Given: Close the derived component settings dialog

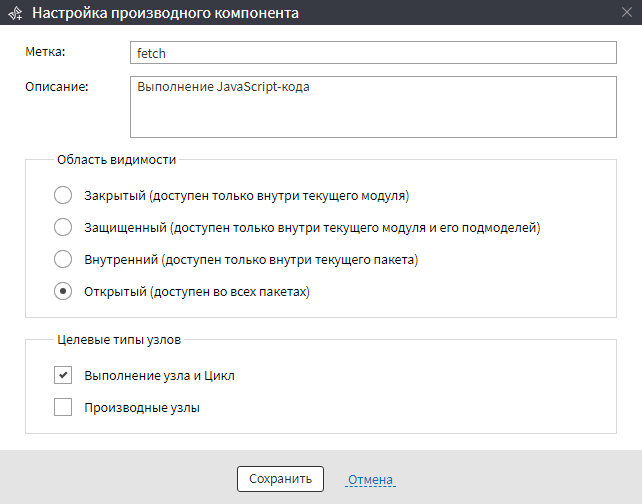Looking at the screenshot, I should point(627,12).
